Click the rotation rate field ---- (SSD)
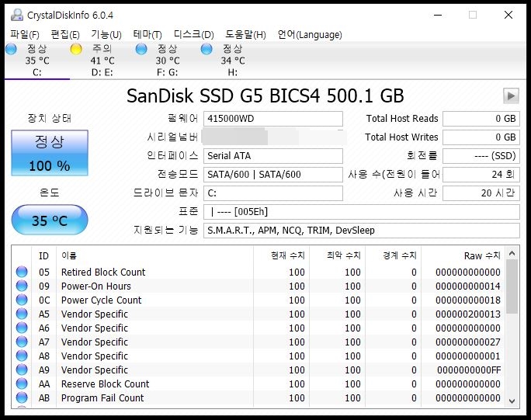The width and height of the screenshot is (531, 420). [x=481, y=156]
